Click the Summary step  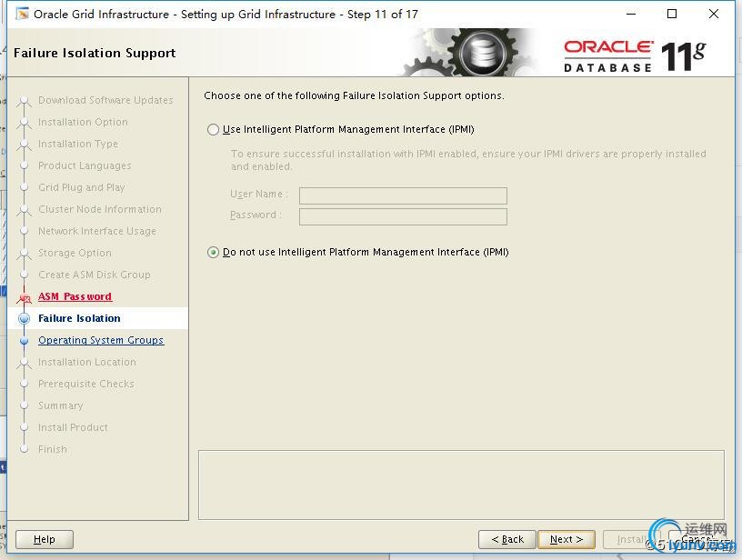61,405
